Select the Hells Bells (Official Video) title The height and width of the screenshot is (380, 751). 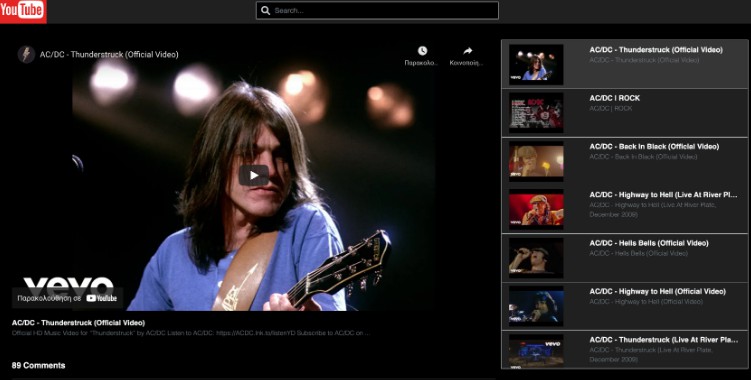(649, 243)
